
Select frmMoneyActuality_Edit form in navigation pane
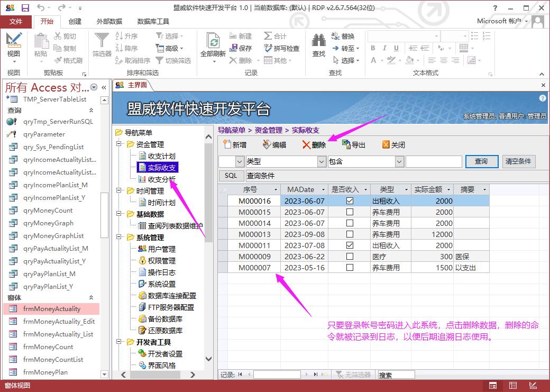(x=52, y=322)
